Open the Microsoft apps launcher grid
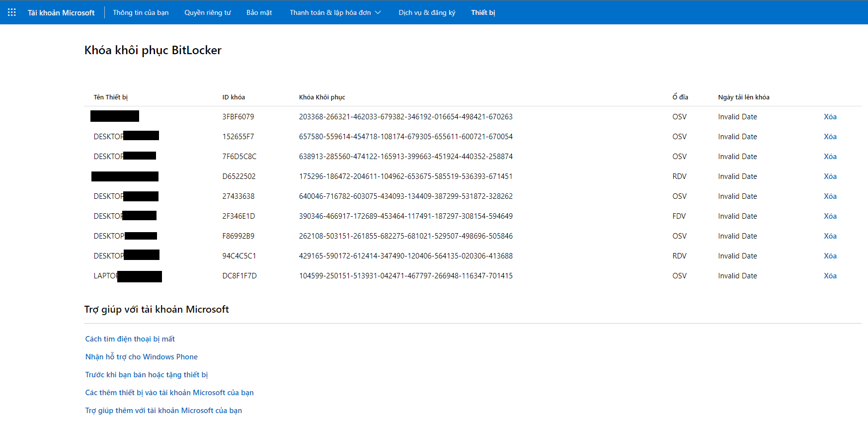 point(12,12)
